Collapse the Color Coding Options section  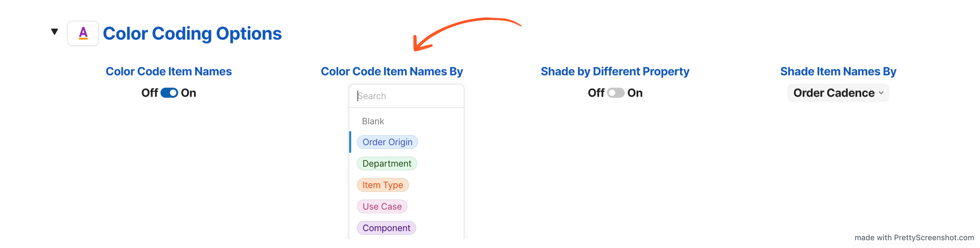(55, 32)
